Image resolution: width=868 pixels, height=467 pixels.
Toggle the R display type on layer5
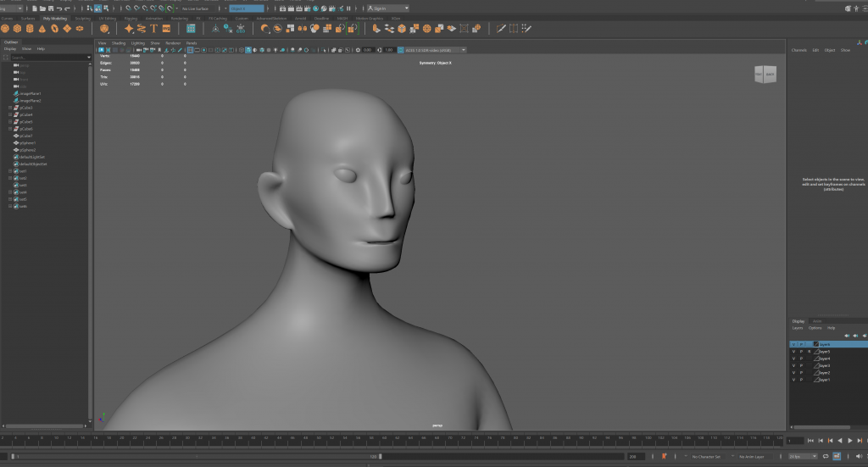coord(809,352)
